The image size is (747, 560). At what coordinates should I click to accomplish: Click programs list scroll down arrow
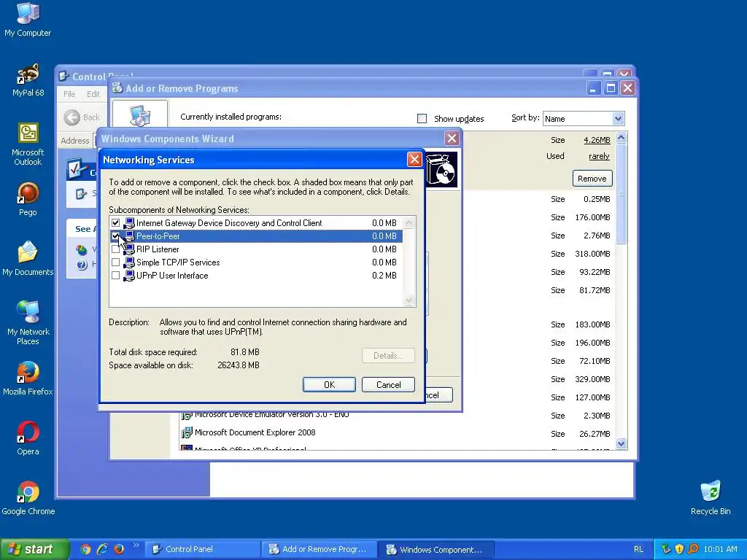(622, 444)
